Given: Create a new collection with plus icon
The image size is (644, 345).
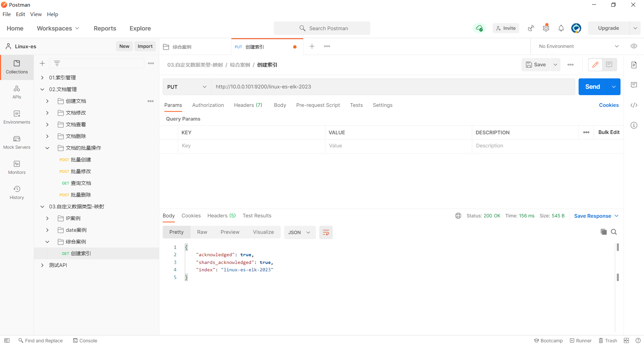Looking at the screenshot, I should [x=42, y=63].
